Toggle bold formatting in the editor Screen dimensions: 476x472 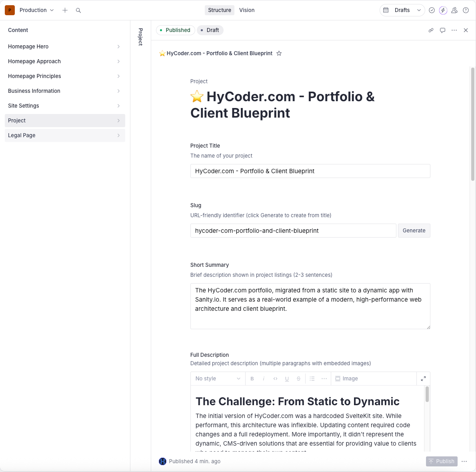click(252, 378)
